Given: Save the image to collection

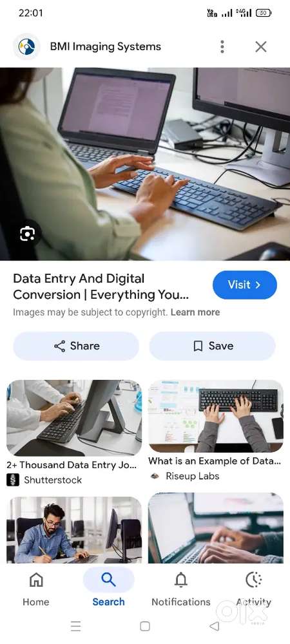Looking at the screenshot, I should pyautogui.click(x=212, y=346).
